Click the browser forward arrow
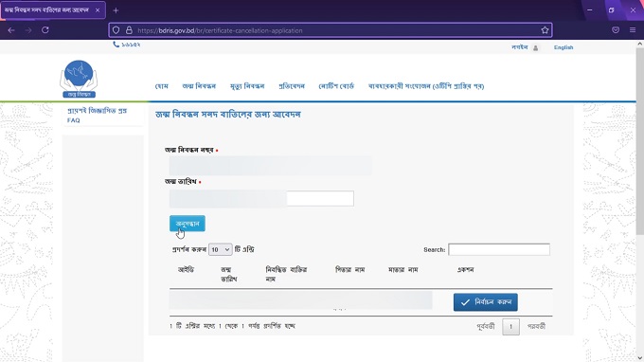 tap(28, 30)
